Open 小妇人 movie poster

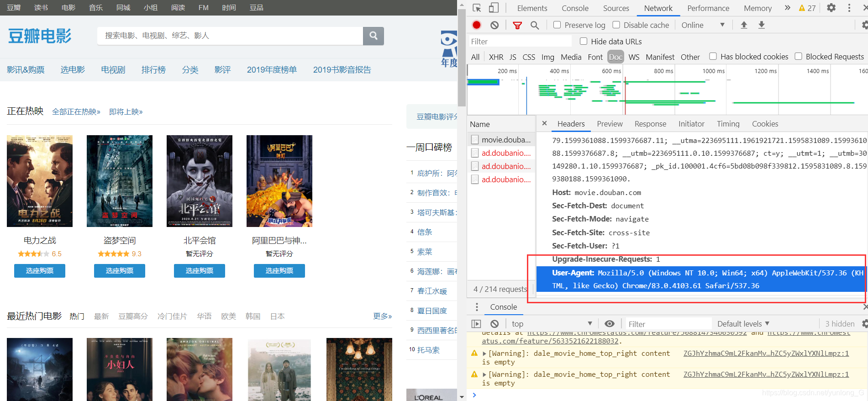(120, 369)
